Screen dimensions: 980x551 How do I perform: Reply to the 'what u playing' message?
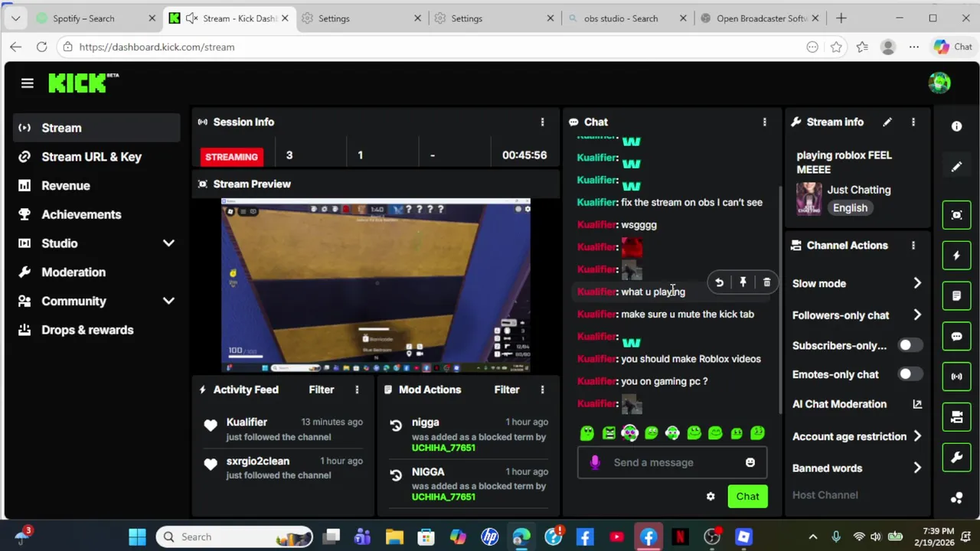pyautogui.click(x=719, y=282)
